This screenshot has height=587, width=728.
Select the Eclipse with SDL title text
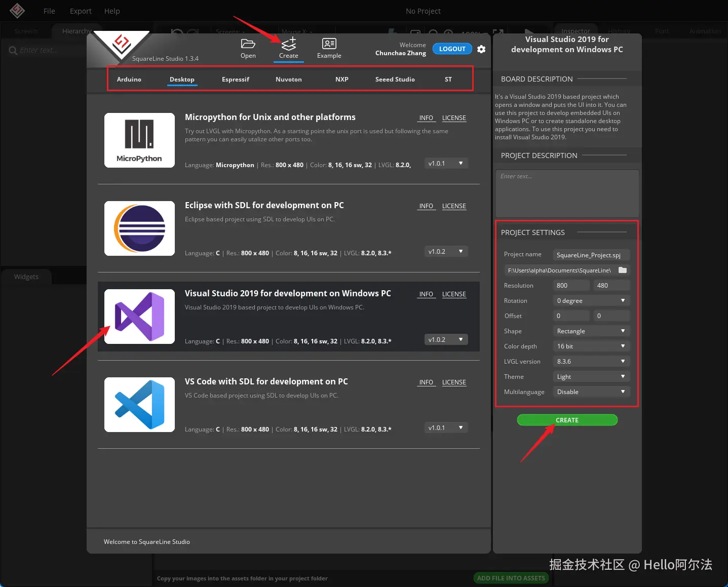coord(264,205)
